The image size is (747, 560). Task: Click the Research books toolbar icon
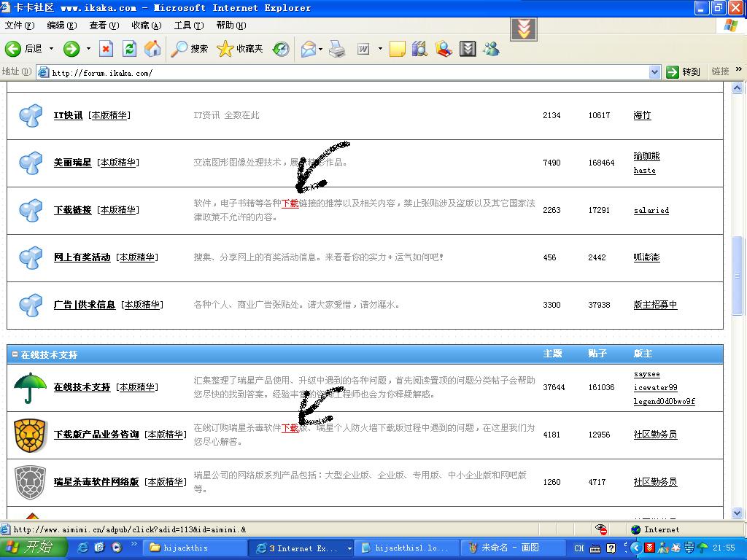point(419,49)
